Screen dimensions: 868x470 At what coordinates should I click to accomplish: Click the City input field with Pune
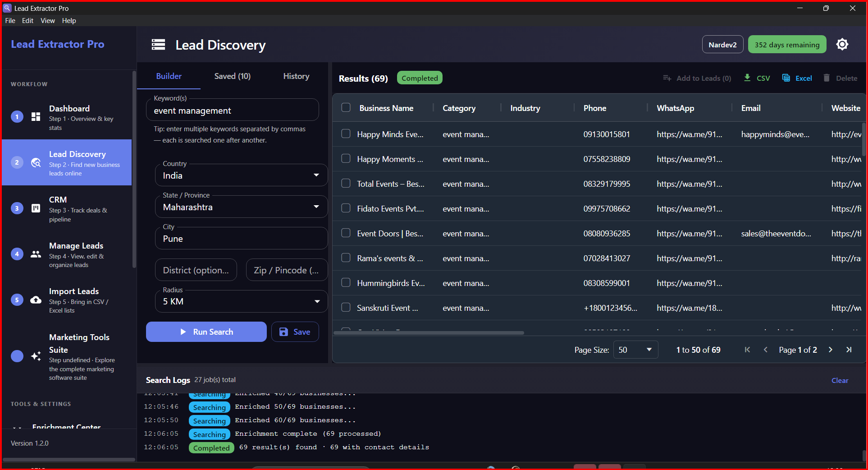241,238
